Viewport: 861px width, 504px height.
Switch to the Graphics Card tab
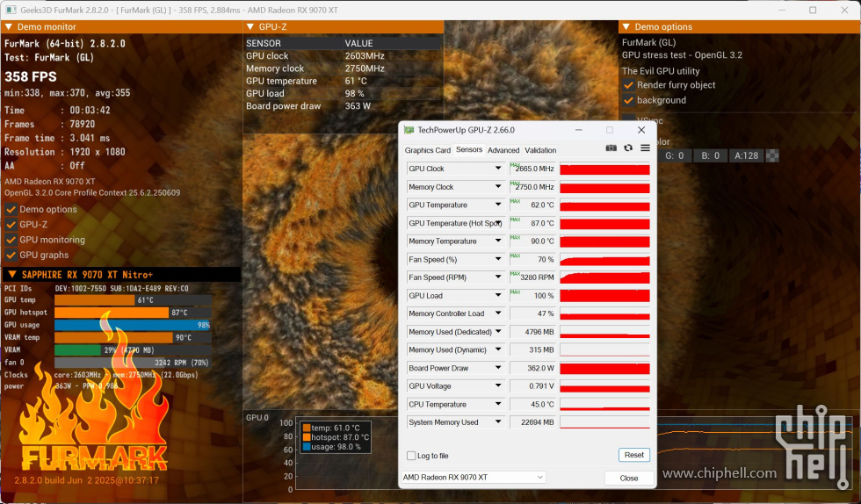point(428,150)
